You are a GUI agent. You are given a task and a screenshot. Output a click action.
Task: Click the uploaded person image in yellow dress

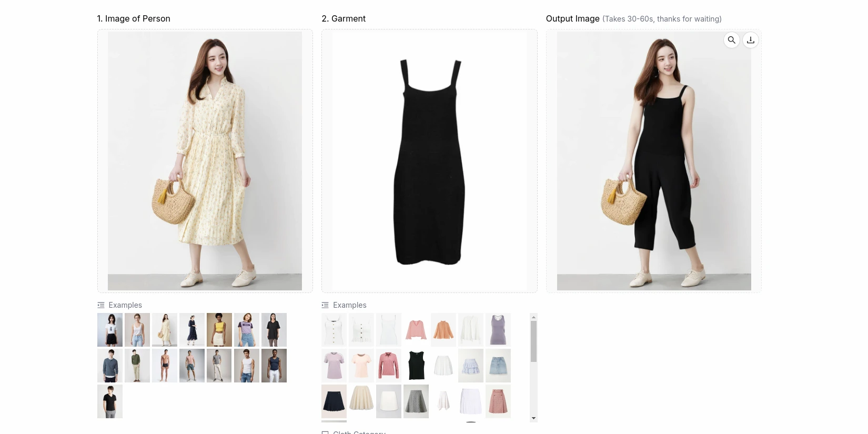coord(205,161)
